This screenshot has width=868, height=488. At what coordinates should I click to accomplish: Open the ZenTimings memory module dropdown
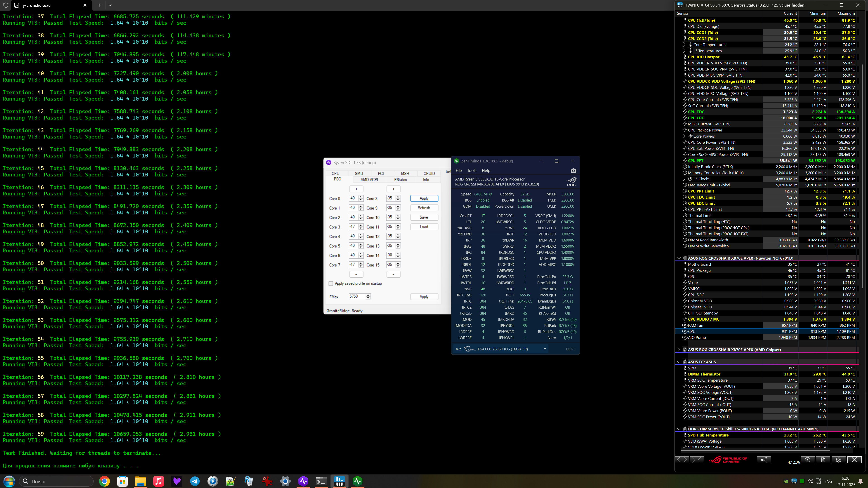pos(545,349)
